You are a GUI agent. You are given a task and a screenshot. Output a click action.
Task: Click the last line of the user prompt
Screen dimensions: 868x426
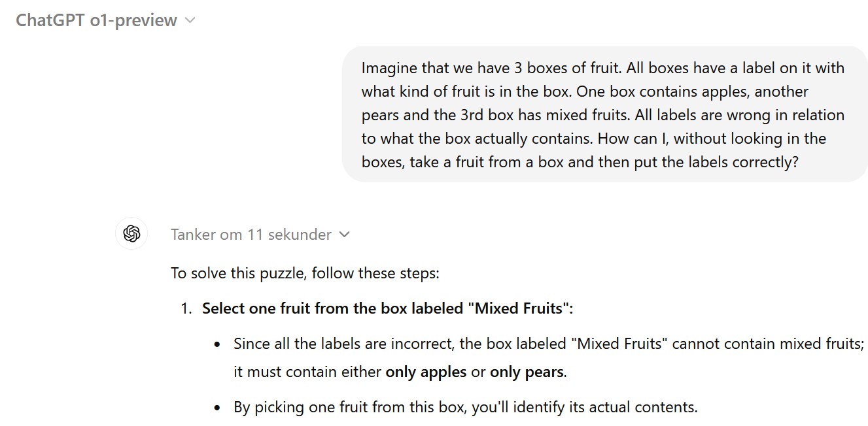(x=580, y=162)
